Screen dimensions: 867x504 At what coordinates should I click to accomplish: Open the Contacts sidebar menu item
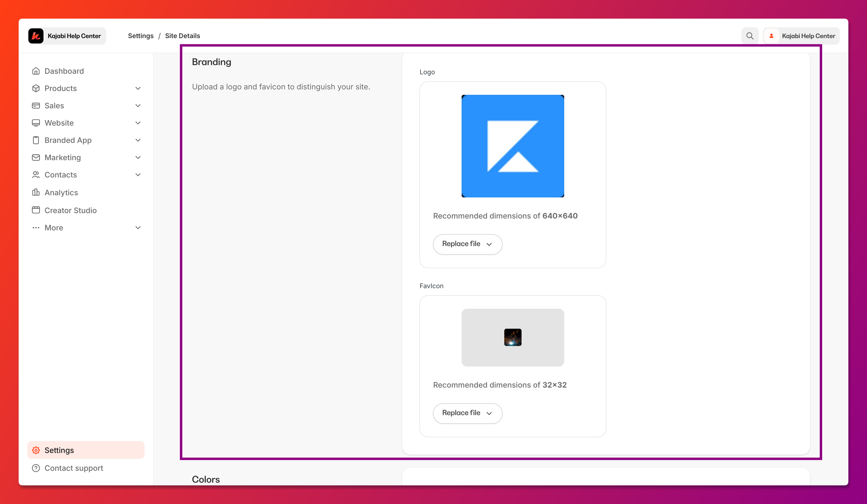tap(61, 175)
